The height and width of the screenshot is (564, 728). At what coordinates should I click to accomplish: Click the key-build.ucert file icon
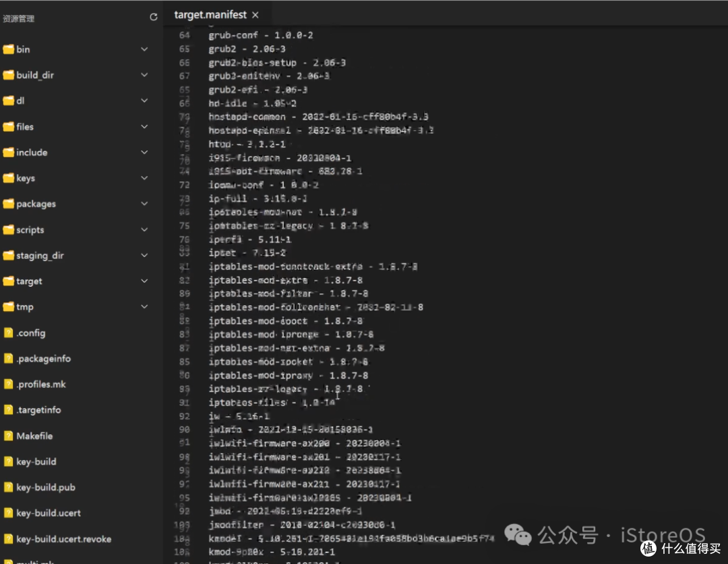click(8, 513)
